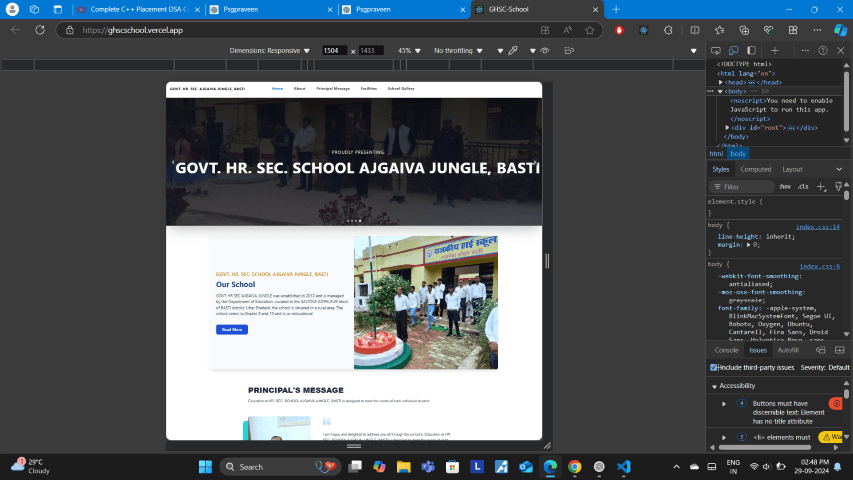Toggle DevTools sidebar dock icon

(751, 51)
